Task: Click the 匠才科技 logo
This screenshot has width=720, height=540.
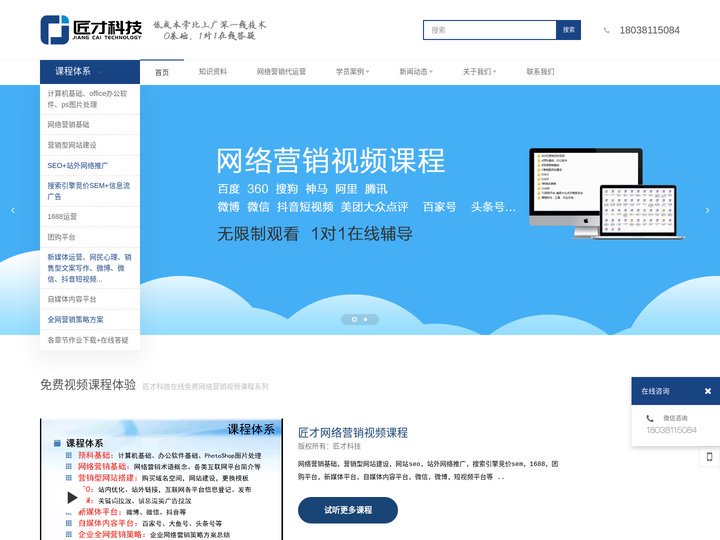Action: [x=91, y=30]
